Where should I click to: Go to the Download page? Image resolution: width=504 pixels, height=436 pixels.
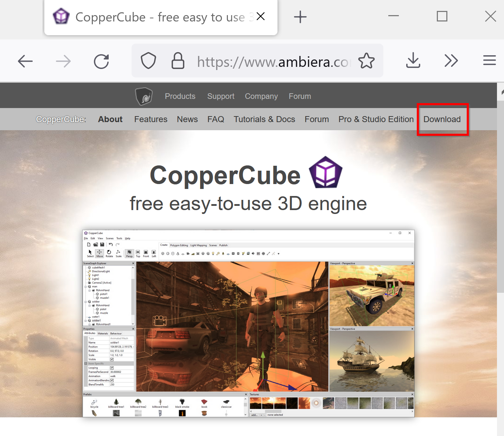(x=442, y=119)
